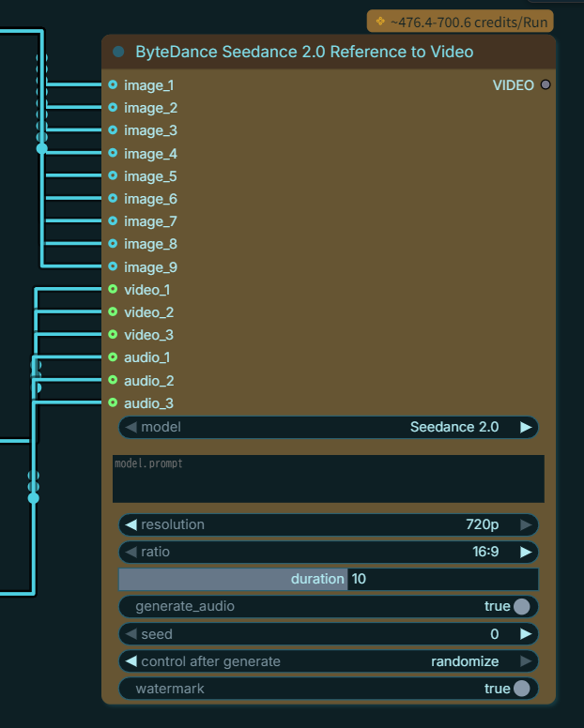Open the model Seedance 2.0 dropdown
584x728 pixels.
tap(329, 427)
